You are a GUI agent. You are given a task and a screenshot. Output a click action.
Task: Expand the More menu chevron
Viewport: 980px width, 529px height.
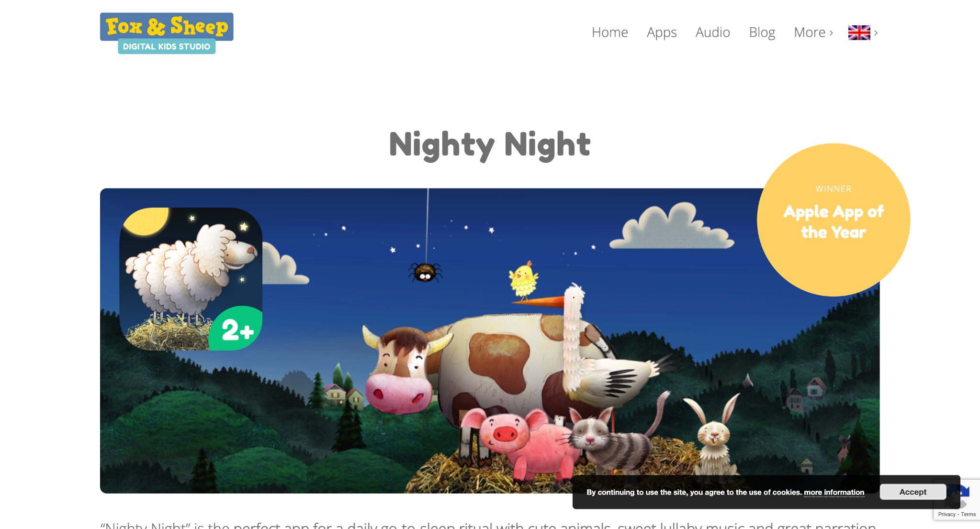point(831,33)
